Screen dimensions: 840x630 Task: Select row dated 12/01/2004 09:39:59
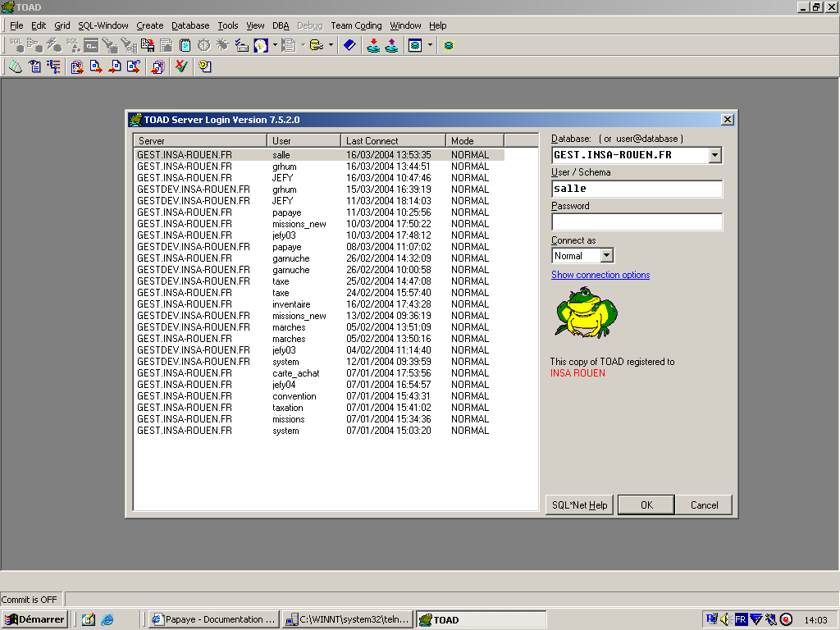pyautogui.click(x=319, y=362)
